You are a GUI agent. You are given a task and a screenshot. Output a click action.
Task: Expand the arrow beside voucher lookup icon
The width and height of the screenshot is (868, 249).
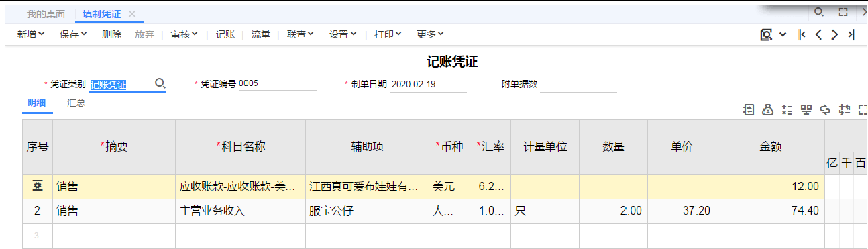click(x=783, y=34)
